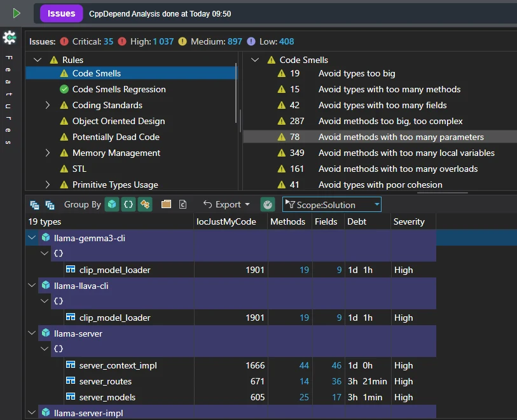Click the llama-llava-cli project cube icon
This screenshot has height=420, width=517.
[46, 285]
